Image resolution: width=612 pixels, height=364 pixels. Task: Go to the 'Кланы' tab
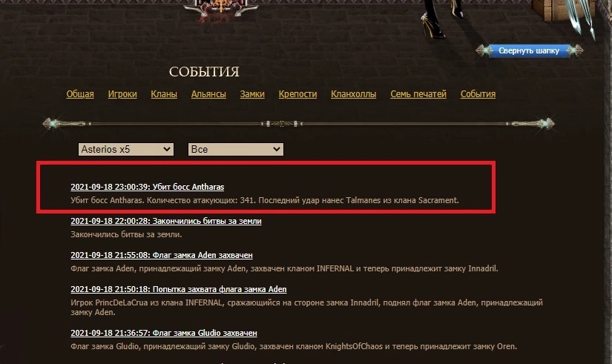click(x=163, y=94)
